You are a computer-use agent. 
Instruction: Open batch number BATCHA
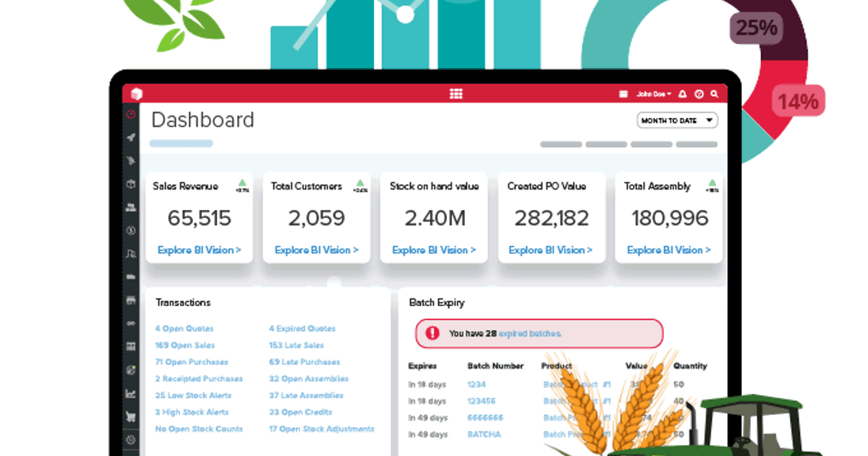(x=484, y=434)
